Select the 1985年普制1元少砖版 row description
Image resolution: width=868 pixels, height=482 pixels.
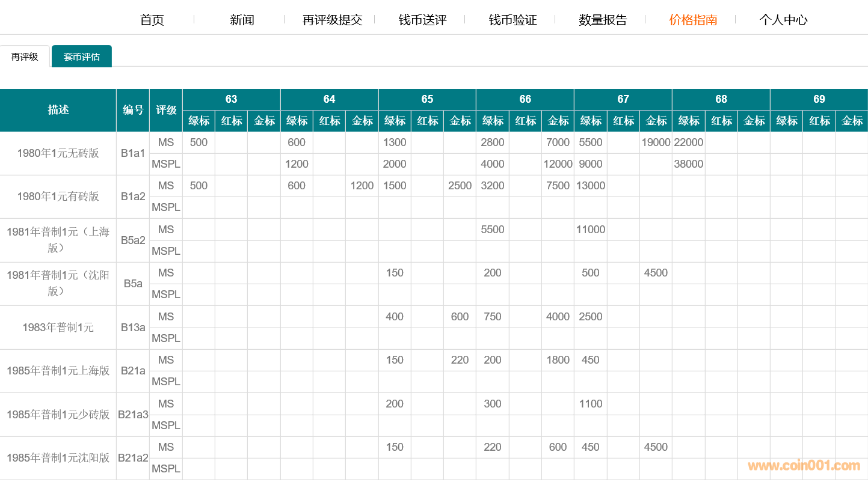click(x=58, y=415)
